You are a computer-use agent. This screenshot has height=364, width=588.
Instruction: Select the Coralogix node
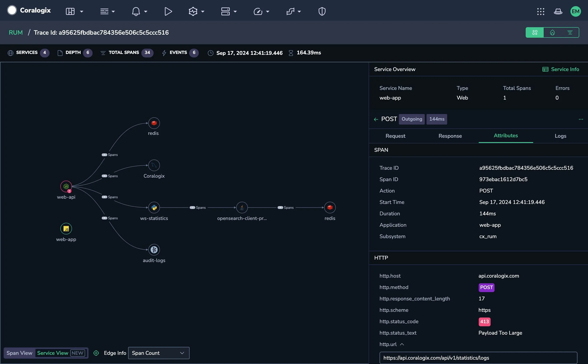click(154, 165)
